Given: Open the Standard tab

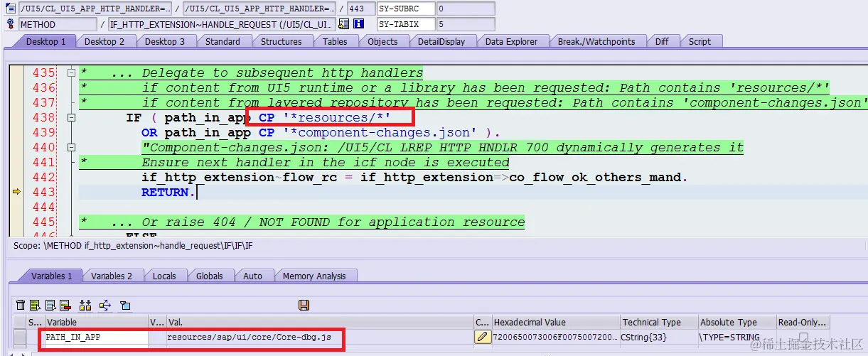Looking at the screenshot, I should coord(223,41).
